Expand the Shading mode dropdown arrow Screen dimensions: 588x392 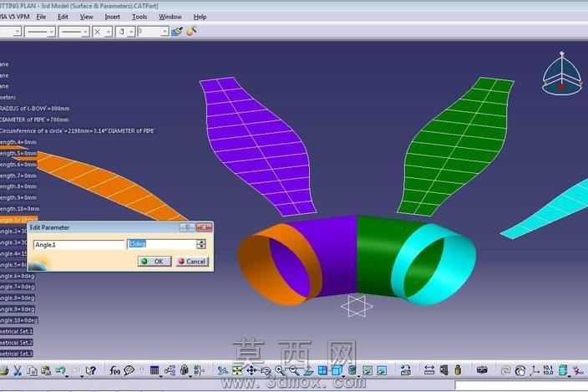358,376
